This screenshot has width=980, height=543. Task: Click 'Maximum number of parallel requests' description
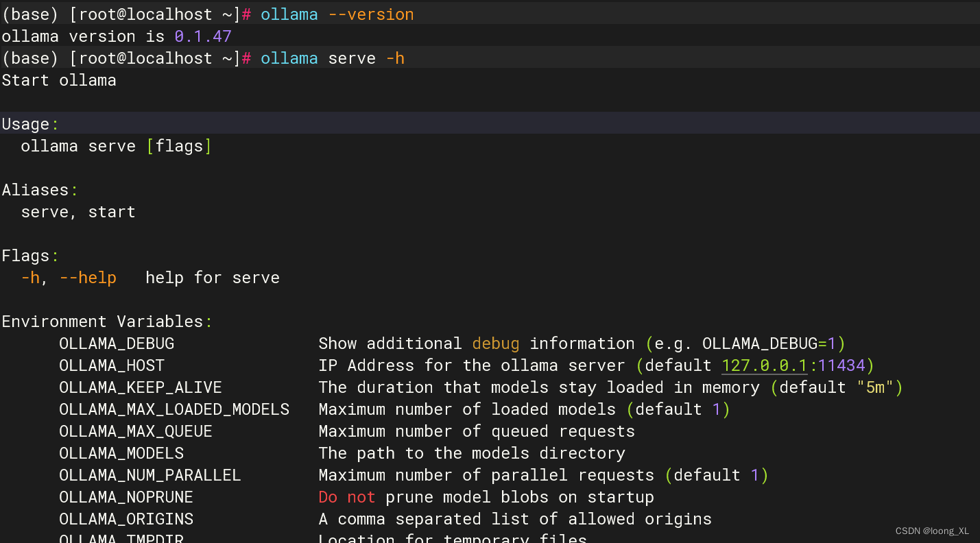click(486, 475)
